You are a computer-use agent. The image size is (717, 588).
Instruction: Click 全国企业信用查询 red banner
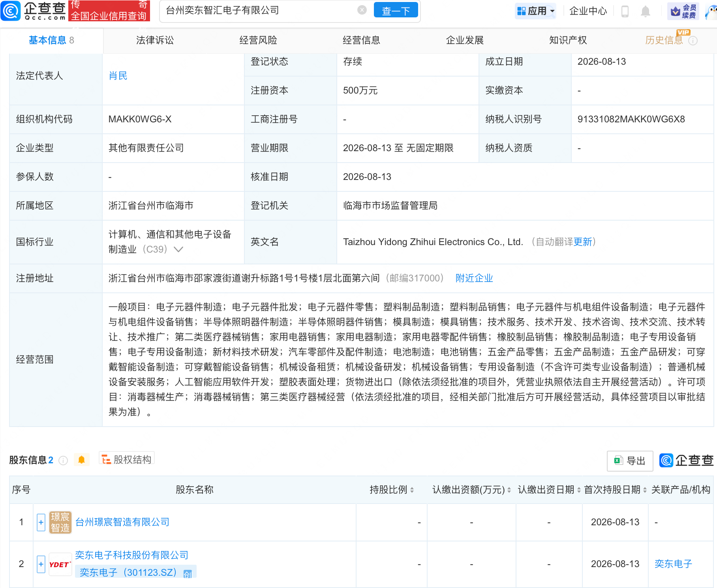pos(109,11)
